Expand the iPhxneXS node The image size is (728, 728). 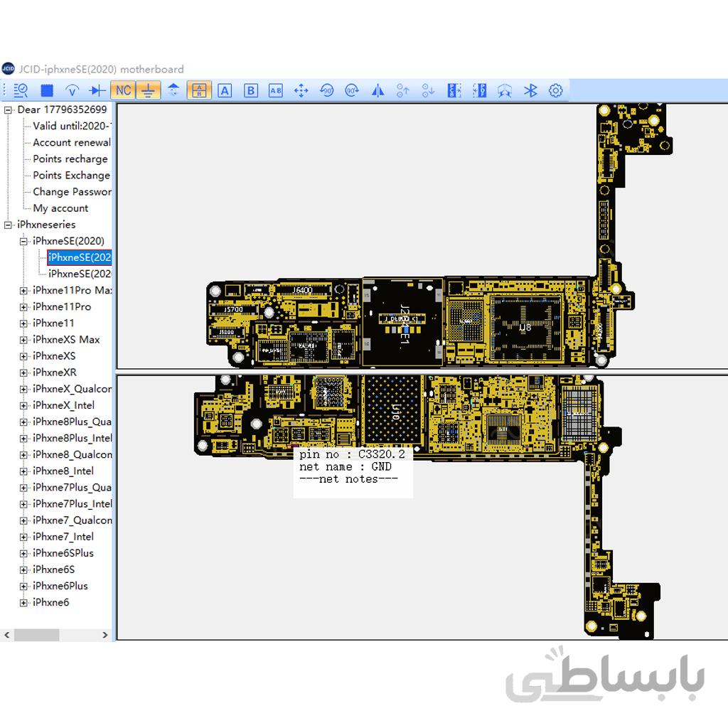click(23, 357)
